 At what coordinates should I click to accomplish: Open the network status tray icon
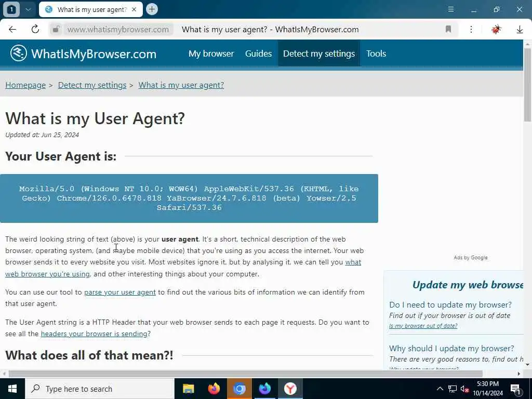click(x=453, y=389)
